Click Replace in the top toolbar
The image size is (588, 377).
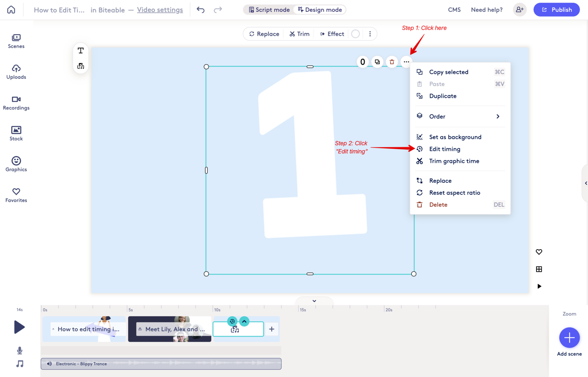click(264, 34)
